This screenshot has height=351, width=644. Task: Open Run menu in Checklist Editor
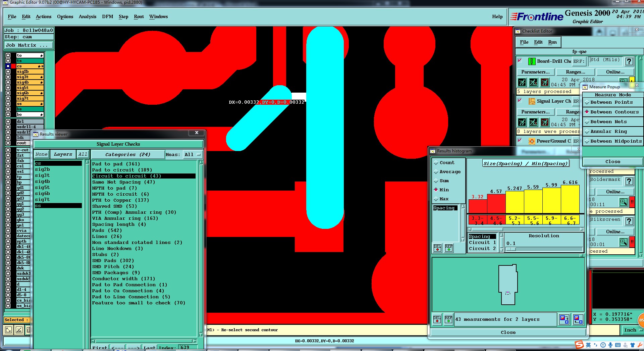(x=552, y=42)
